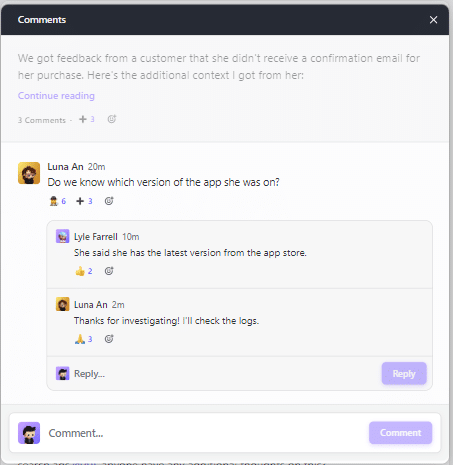The width and height of the screenshot is (453, 465).
Task: Focus the Reply... text field
Action: (x=223, y=374)
